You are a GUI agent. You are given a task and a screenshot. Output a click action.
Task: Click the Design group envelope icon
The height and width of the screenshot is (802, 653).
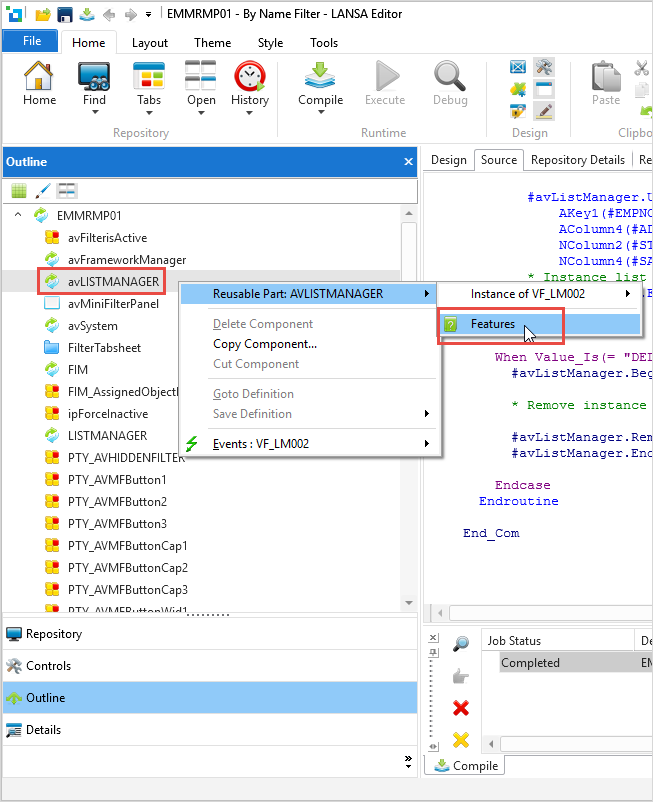[x=518, y=67]
